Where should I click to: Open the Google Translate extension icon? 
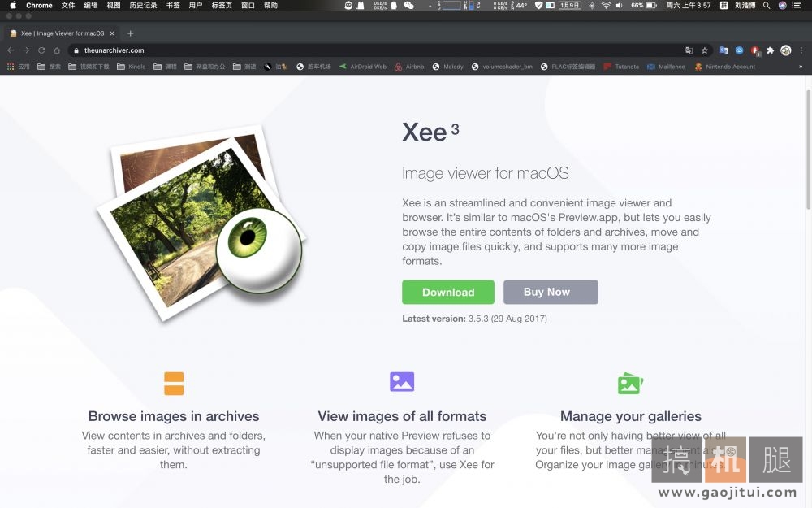click(724, 50)
